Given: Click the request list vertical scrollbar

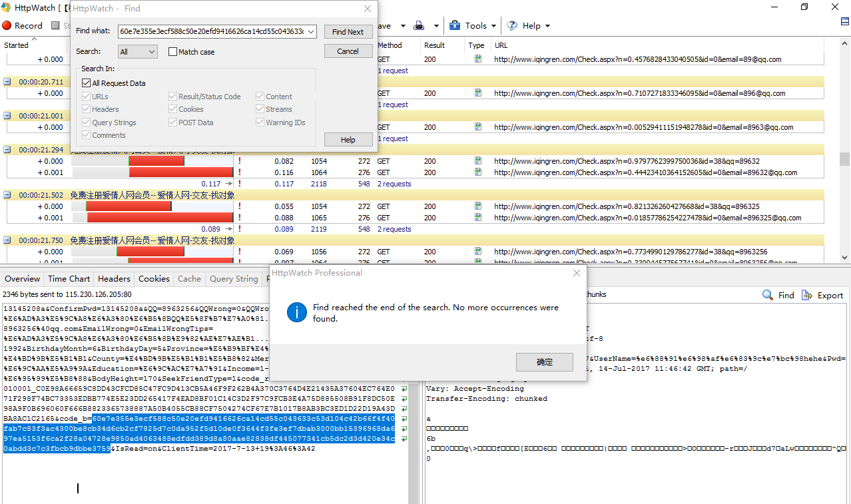Looking at the screenshot, I should point(844,160).
